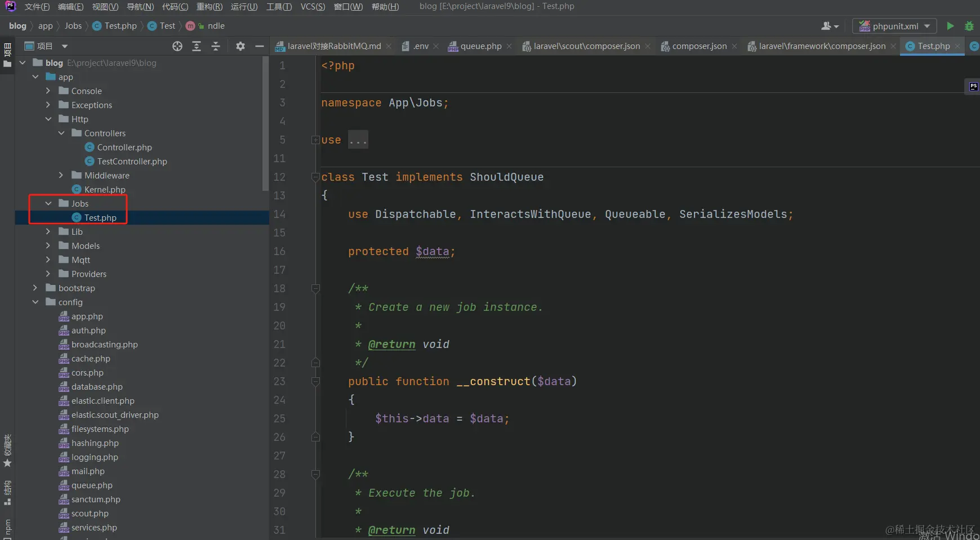The height and width of the screenshot is (540, 980).
Task: Unfold the collapsed use statements
Action: coord(315,140)
